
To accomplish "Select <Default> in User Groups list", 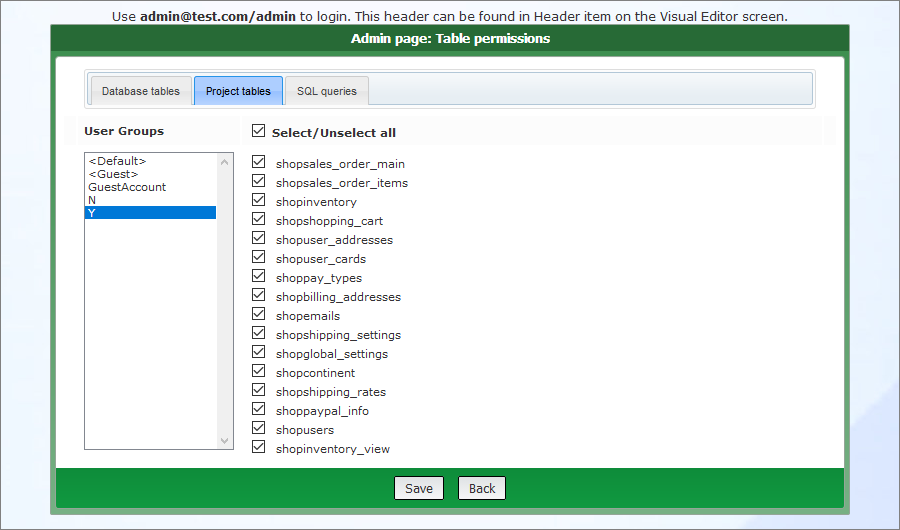I will point(150,161).
